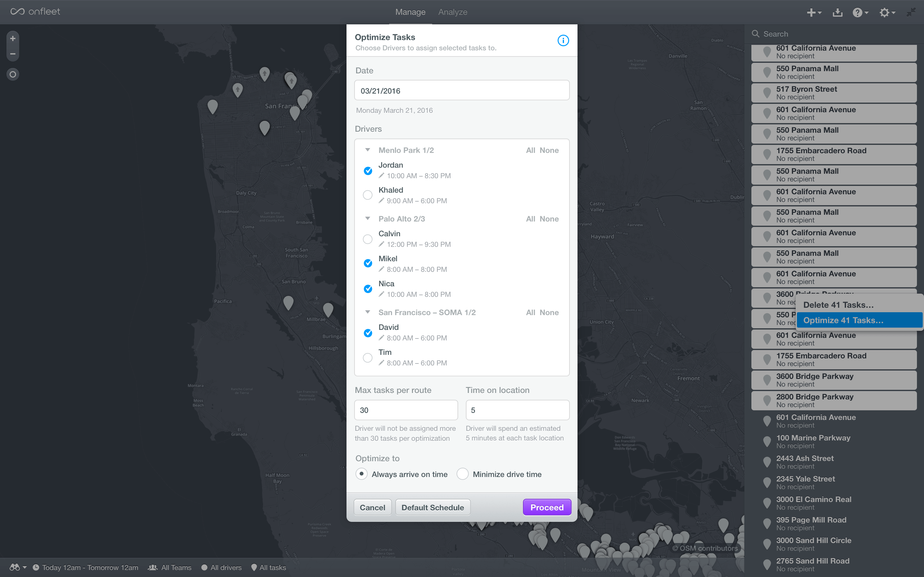Screen dimensions: 924x577
Task: Uncheck driver Jordan
Action: [368, 171]
